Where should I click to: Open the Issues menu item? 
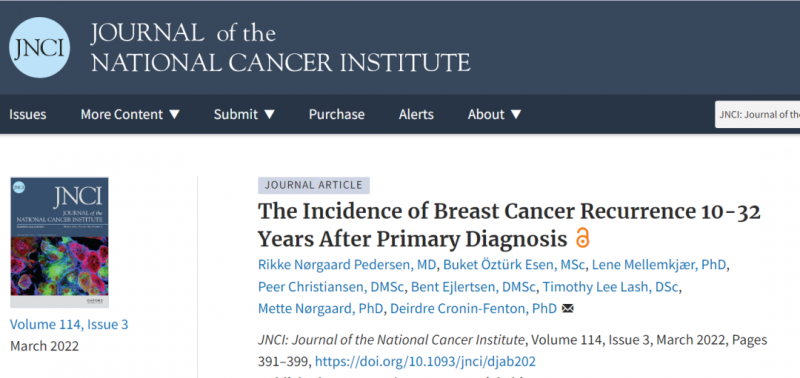28,114
